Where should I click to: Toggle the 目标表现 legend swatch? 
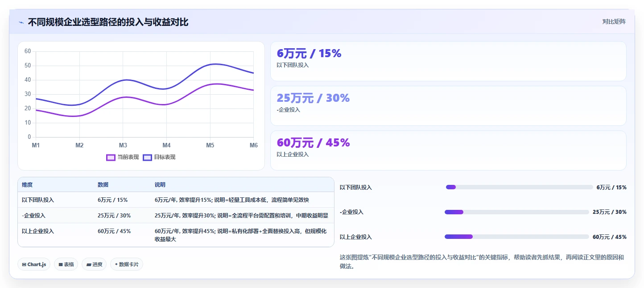pos(148,157)
